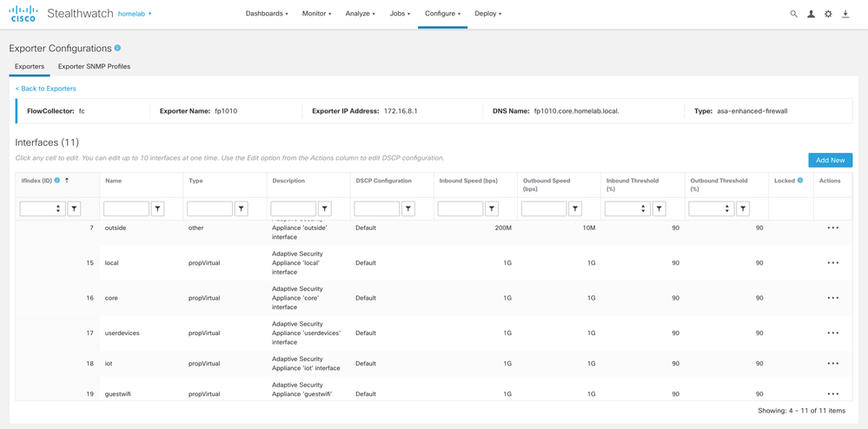This screenshot has width=868, height=429.
Task: Switch to Exporter SNMP Profiles tab
Action: 94,66
